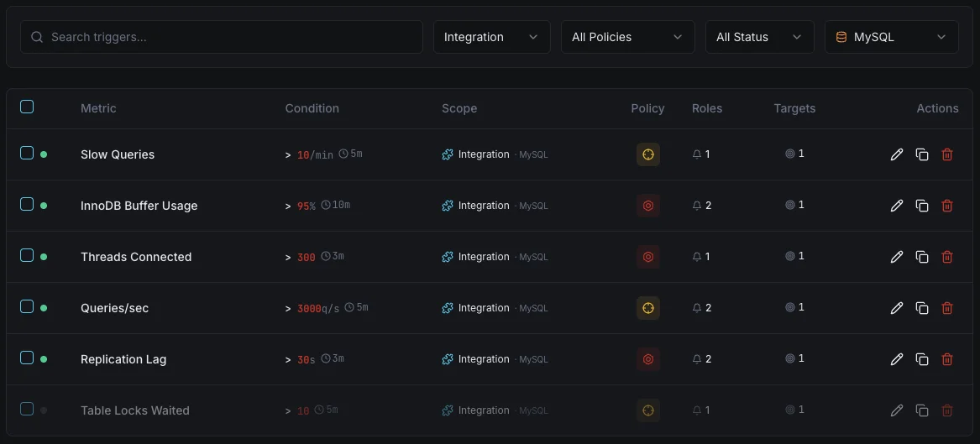Click the Metric column header
980x444 pixels.
click(98, 108)
